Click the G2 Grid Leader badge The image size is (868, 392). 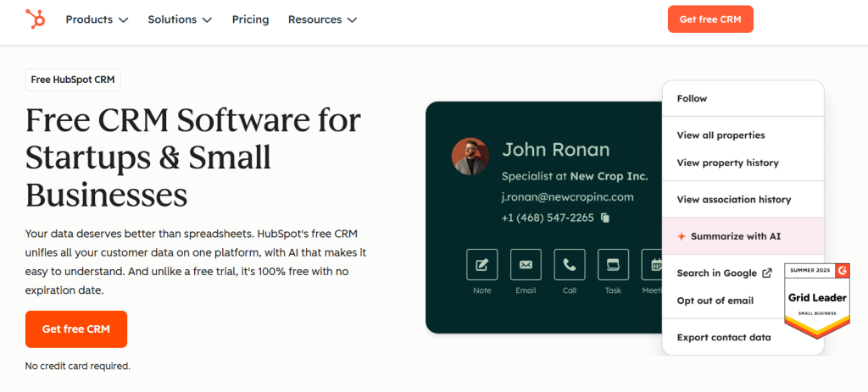coord(817,301)
